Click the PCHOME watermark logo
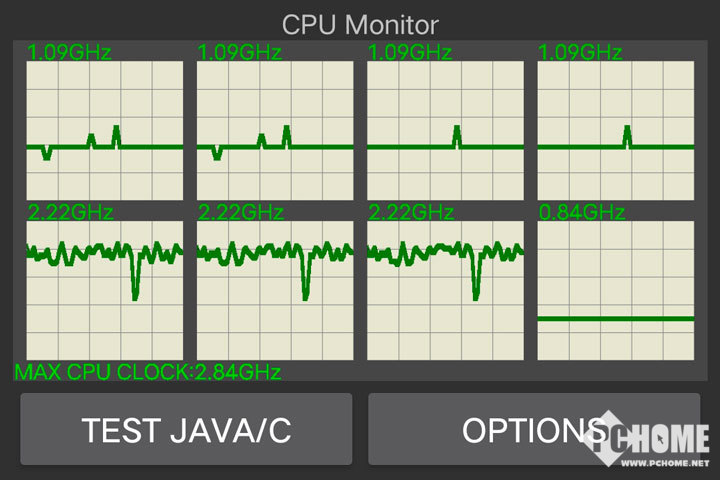720x480 pixels. click(647, 439)
